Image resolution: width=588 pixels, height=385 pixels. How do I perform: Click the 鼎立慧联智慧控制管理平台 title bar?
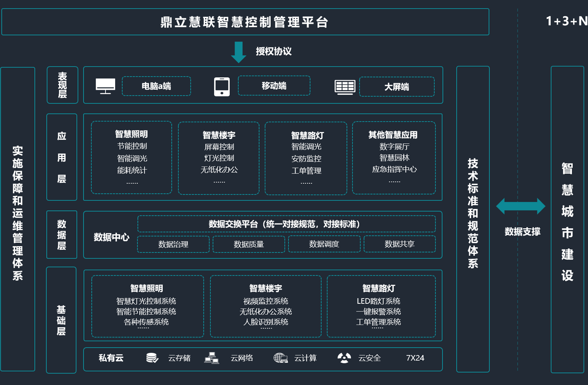point(245,22)
